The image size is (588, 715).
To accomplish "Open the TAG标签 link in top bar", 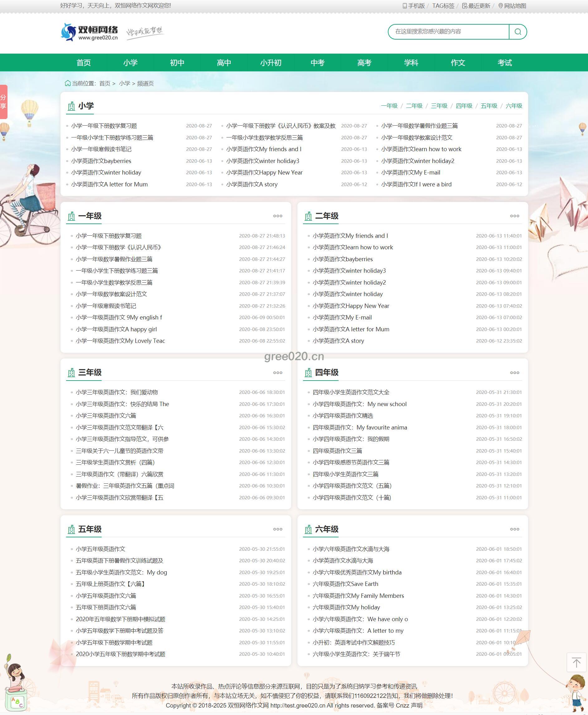I will [443, 6].
